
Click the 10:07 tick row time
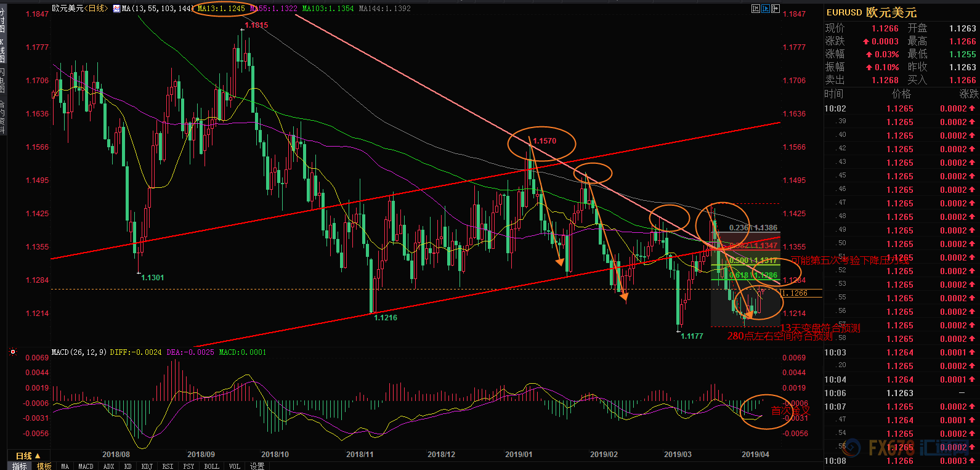click(835, 407)
